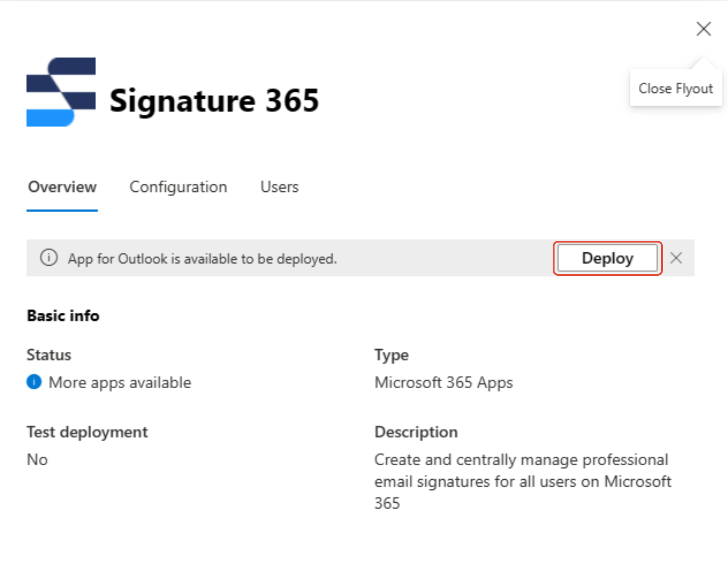The height and width of the screenshot is (564, 728).
Task: Close the flyout with the X icon
Action: [x=704, y=29]
